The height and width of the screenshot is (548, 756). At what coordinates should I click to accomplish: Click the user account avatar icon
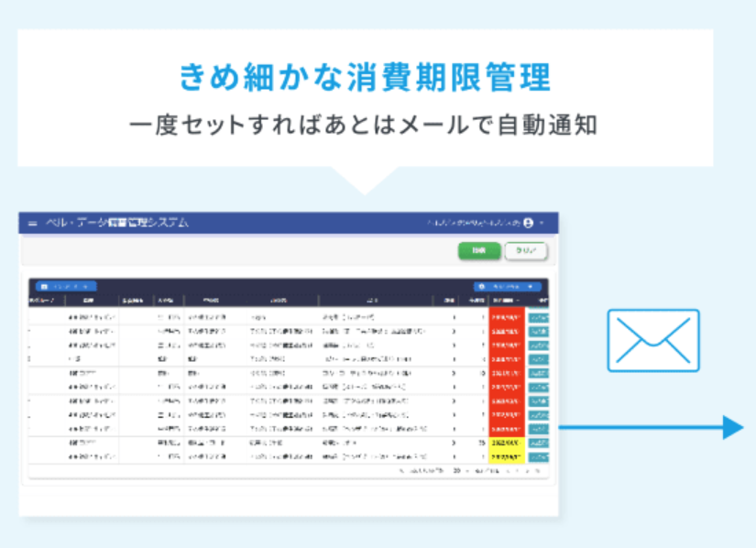[529, 223]
